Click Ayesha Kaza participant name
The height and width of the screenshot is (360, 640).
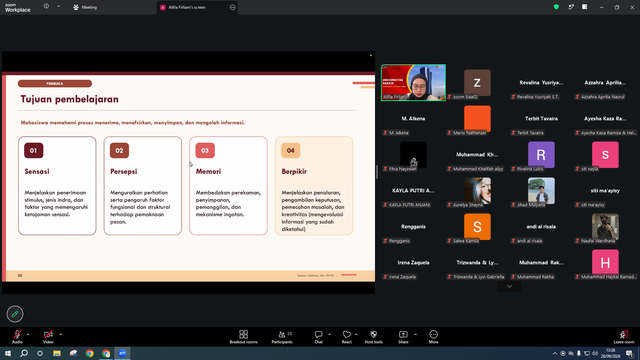605,118
